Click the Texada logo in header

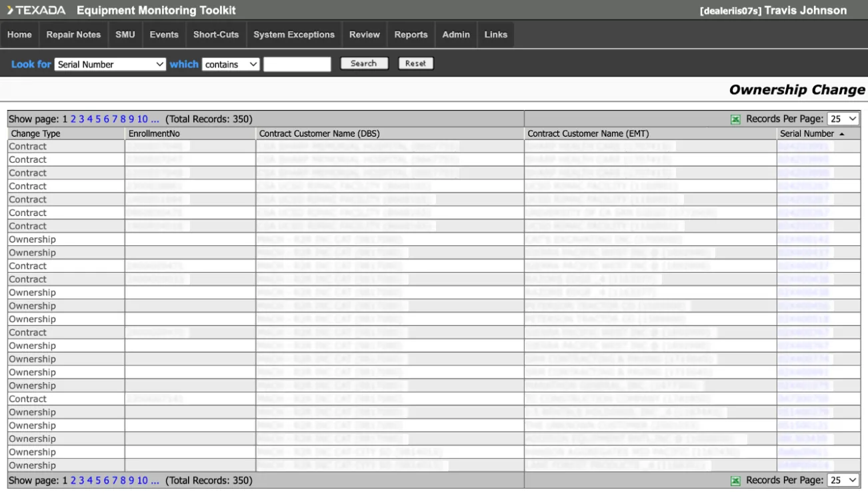coord(37,11)
